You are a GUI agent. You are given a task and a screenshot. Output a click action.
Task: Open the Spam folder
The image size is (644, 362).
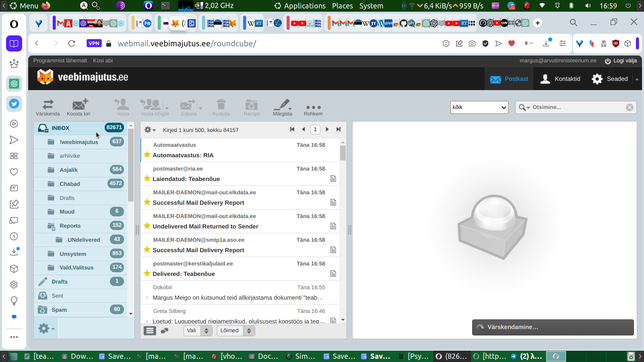point(80,310)
